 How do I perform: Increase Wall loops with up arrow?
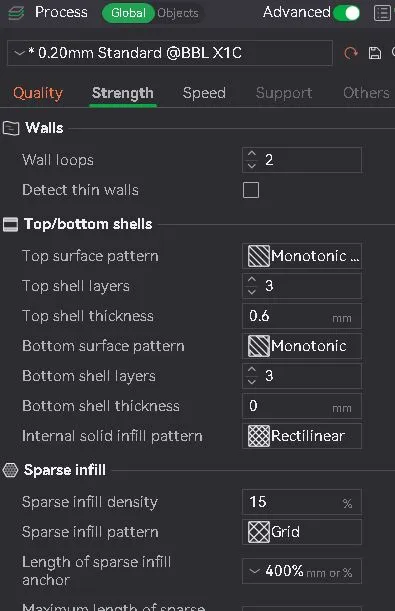click(x=252, y=154)
